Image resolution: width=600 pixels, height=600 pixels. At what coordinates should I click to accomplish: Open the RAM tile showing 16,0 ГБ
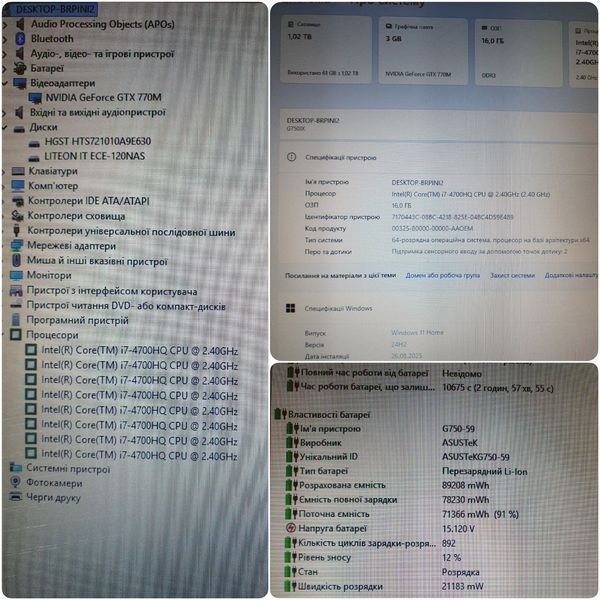pos(518,53)
